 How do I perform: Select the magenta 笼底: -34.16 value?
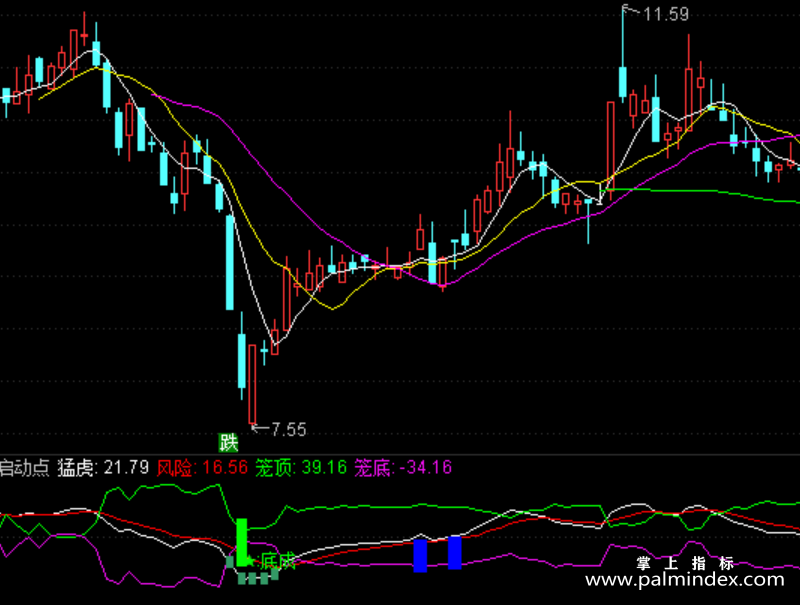403,467
